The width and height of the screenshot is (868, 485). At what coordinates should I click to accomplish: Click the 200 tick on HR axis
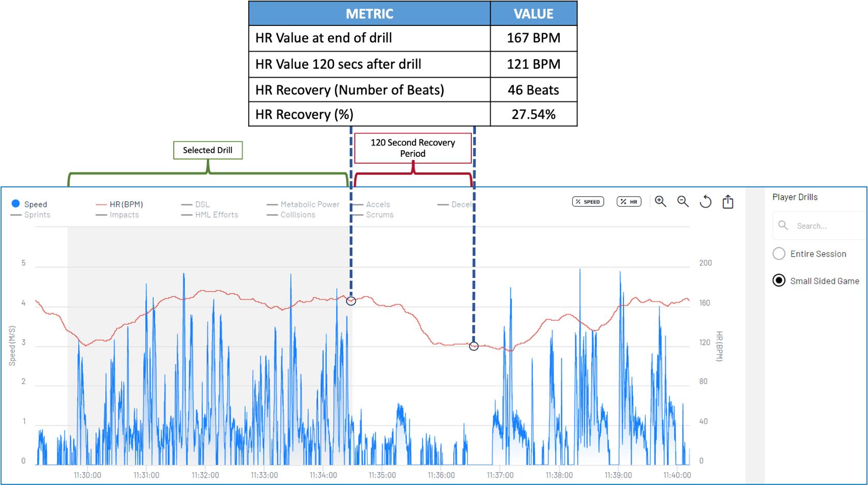706,263
